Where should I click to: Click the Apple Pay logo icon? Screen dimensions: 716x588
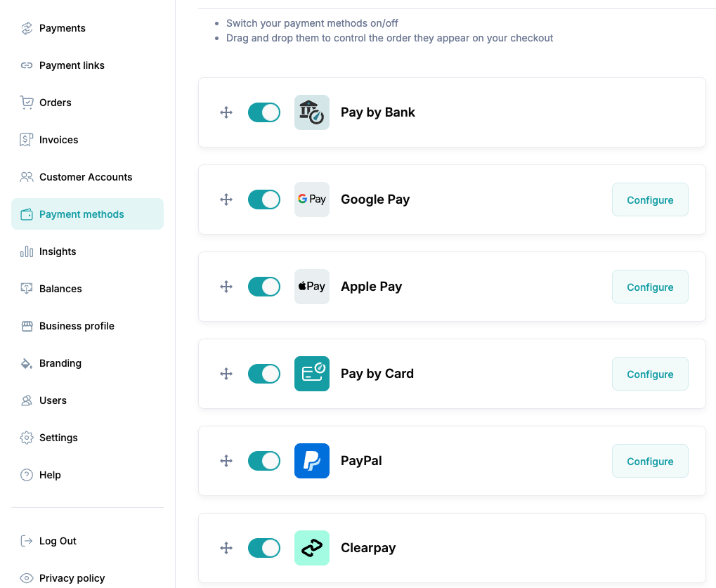pos(311,287)
